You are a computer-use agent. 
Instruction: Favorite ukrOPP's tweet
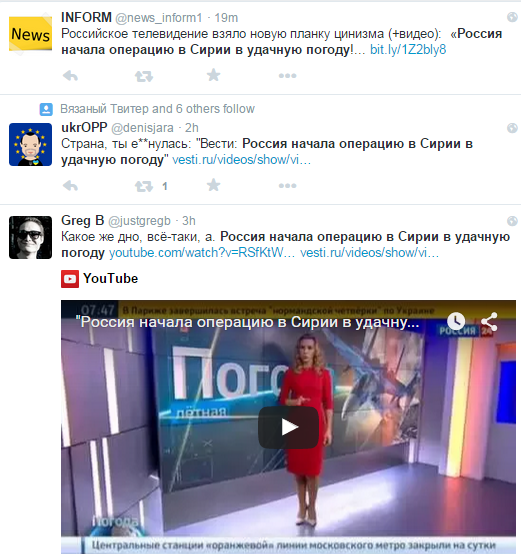click(213, 185)
